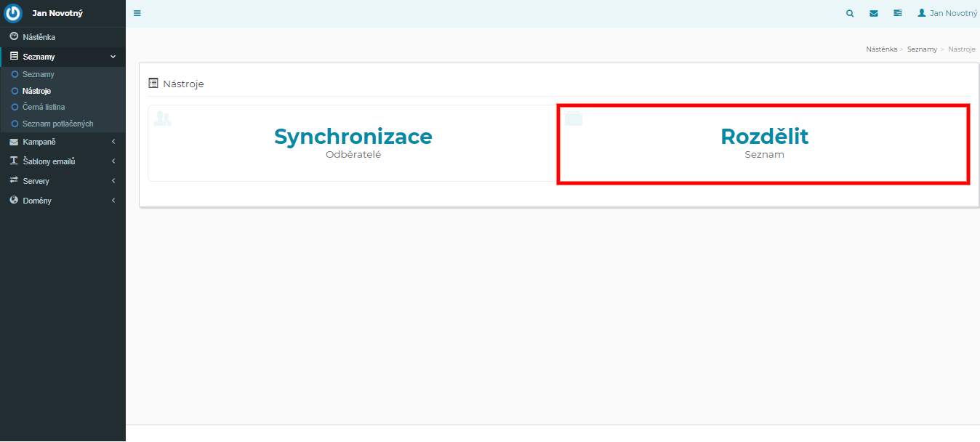The width and height of the screenshot is (980, 442).
Task: Open the Rozdělit Seznam tool card
Action: tap(763, 143)
